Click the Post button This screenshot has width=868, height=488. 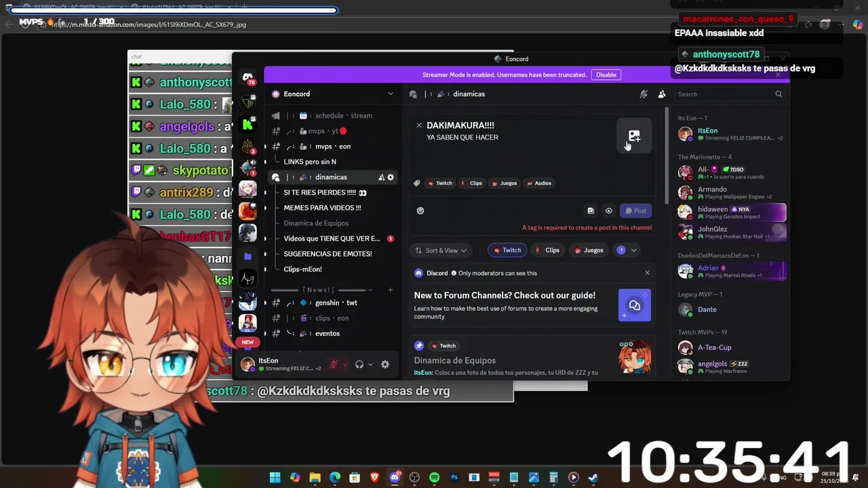click(635, 211)
